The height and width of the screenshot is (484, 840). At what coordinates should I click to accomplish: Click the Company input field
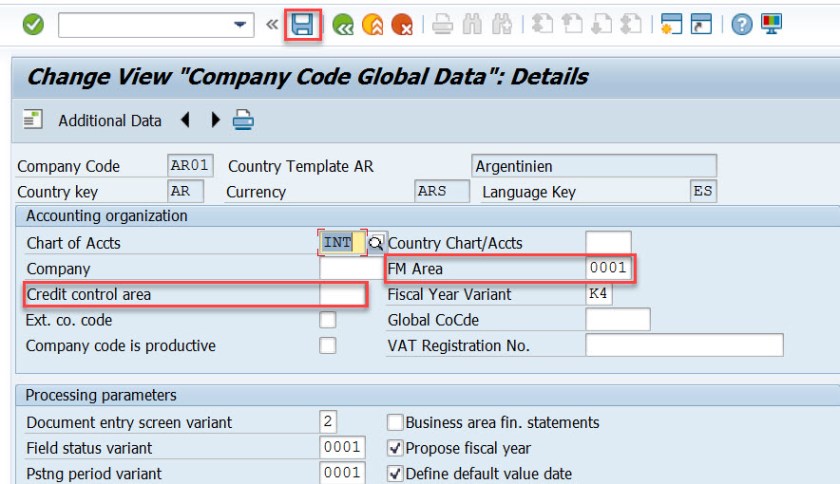click(x=351, y=268)
